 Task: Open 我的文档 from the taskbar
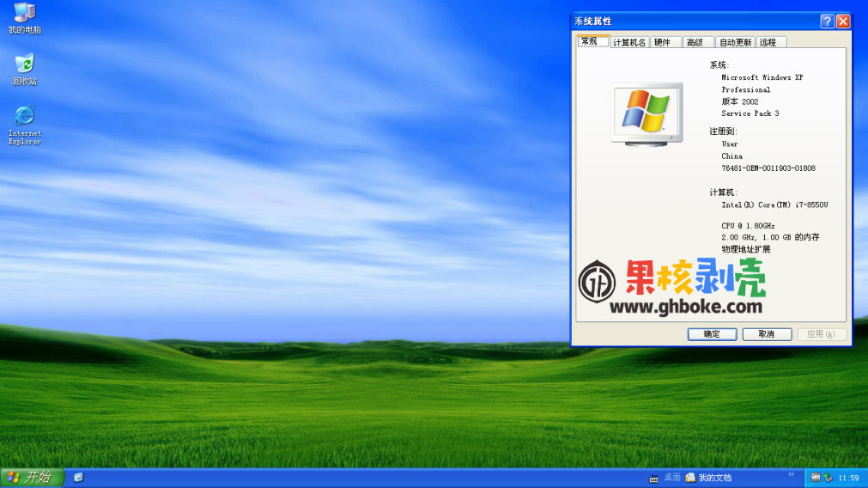tap(708, 478)
